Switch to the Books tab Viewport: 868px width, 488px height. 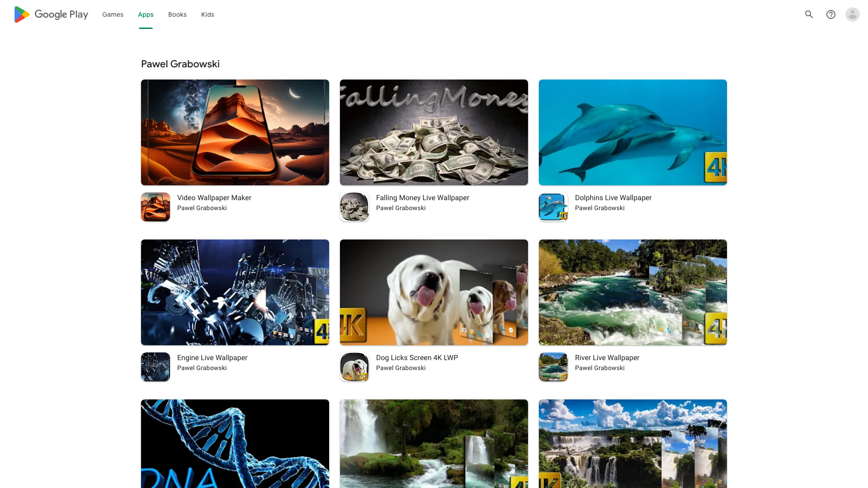click(177, 14)
